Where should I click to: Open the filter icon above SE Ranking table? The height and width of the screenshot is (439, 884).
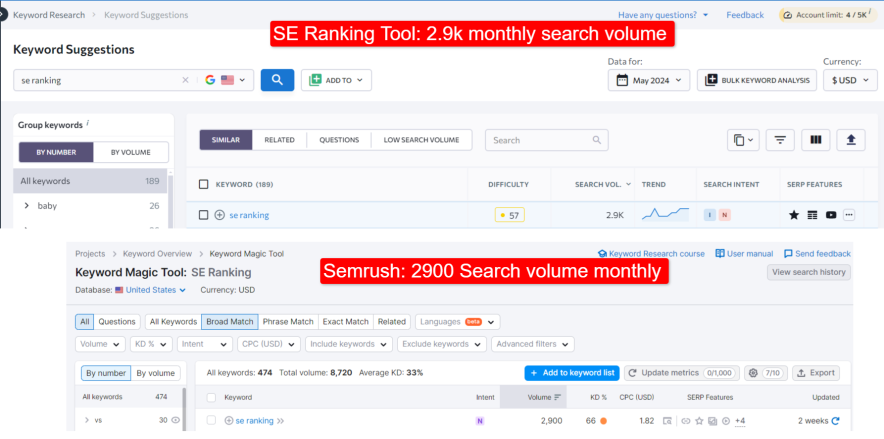780,140
